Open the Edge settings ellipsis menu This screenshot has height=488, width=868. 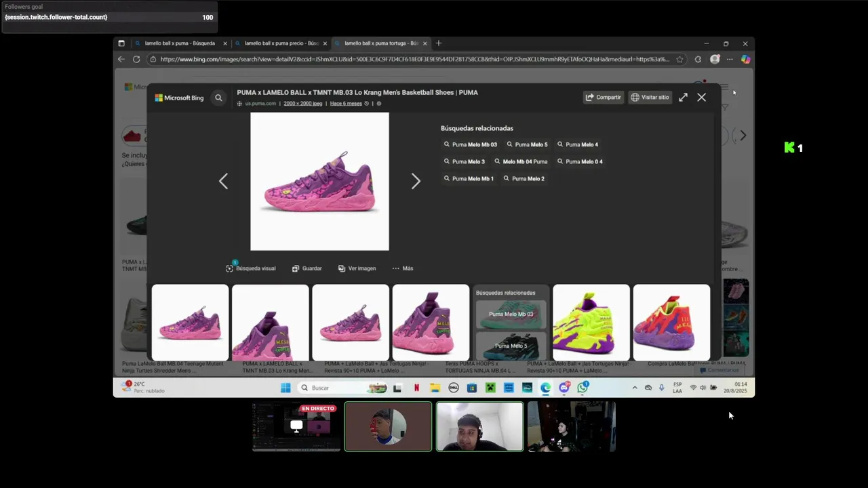pyautogui.click(x=730, y=59)
